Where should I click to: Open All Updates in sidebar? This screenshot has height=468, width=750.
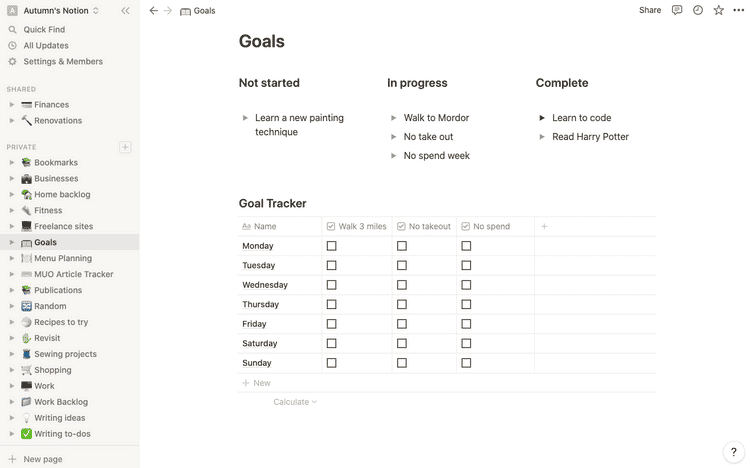tap(46, 45)
